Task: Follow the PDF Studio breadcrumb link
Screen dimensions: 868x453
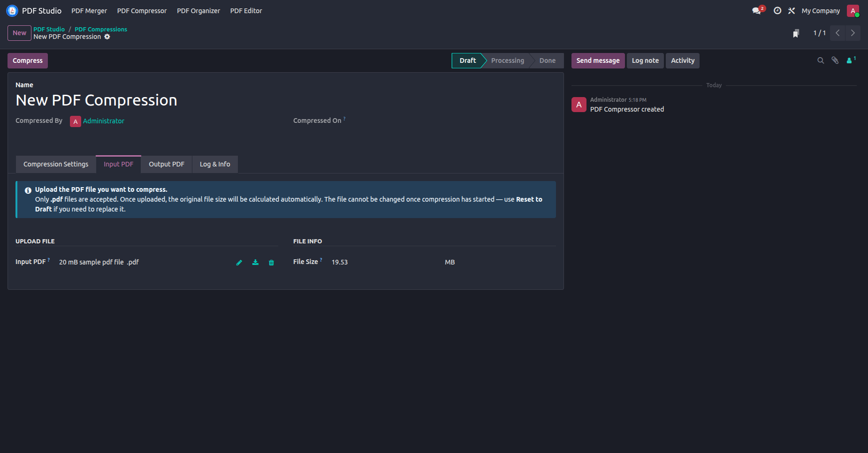Action: point(49,29)
